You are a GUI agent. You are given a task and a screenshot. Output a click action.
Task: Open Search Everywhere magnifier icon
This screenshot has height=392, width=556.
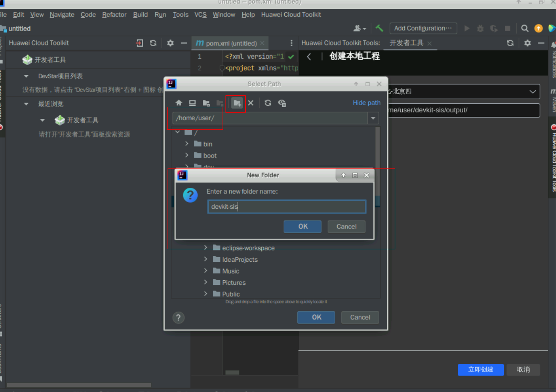click(525, 28)
